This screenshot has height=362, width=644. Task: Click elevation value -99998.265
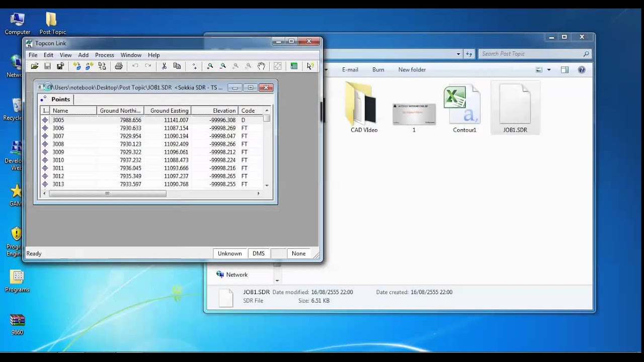click(x=222, y=176)
